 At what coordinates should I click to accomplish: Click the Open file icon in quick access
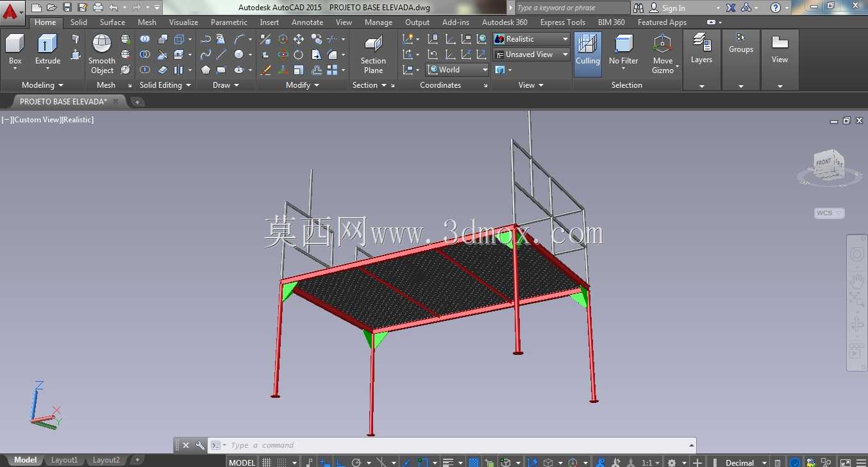[x=52, y=8]
